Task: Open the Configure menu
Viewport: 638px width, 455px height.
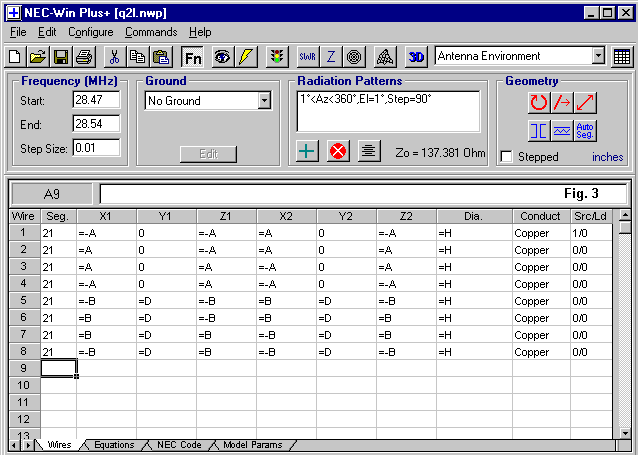Action: (90, 32)
